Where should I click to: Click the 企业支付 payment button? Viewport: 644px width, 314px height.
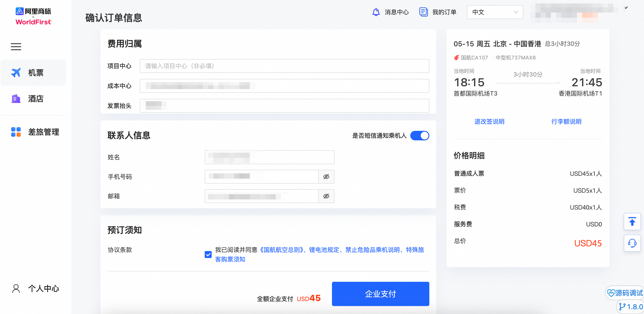[380, 294]
